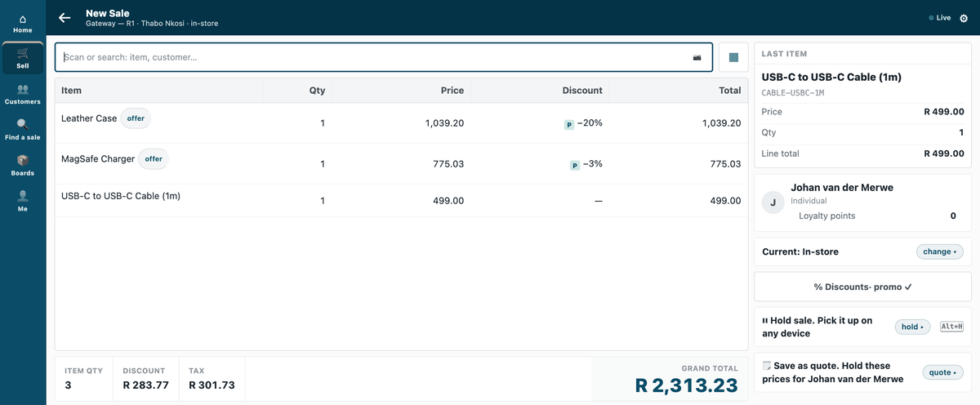Click the Loyalty points row
This screenshot has width=980, height=405.
point(877,216)
